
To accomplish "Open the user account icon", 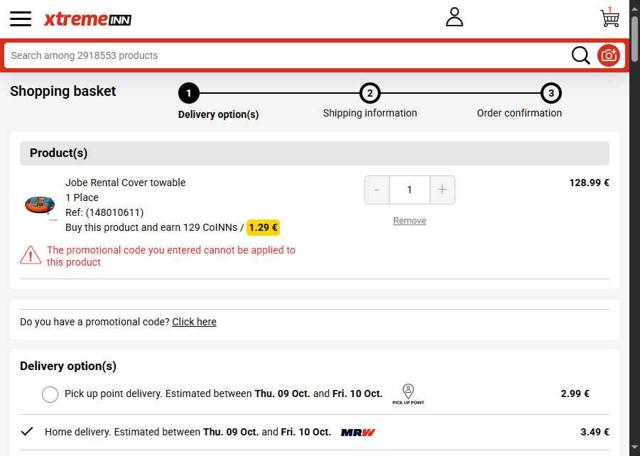I will [x=454, y=17].
